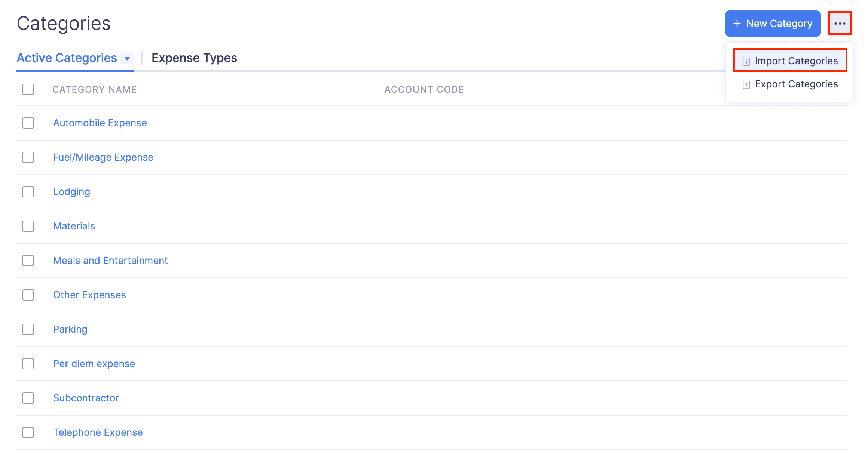Open the Subcontractor category

86,398
